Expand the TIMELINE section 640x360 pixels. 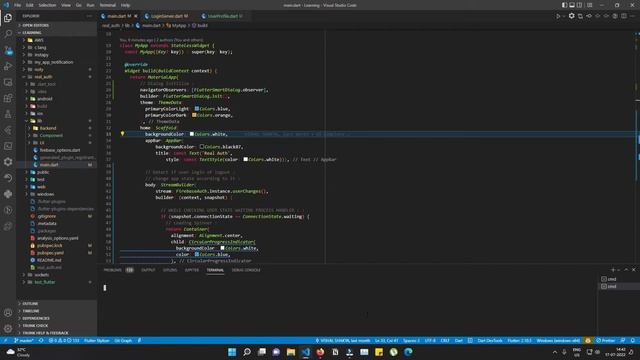coord(56,311)
